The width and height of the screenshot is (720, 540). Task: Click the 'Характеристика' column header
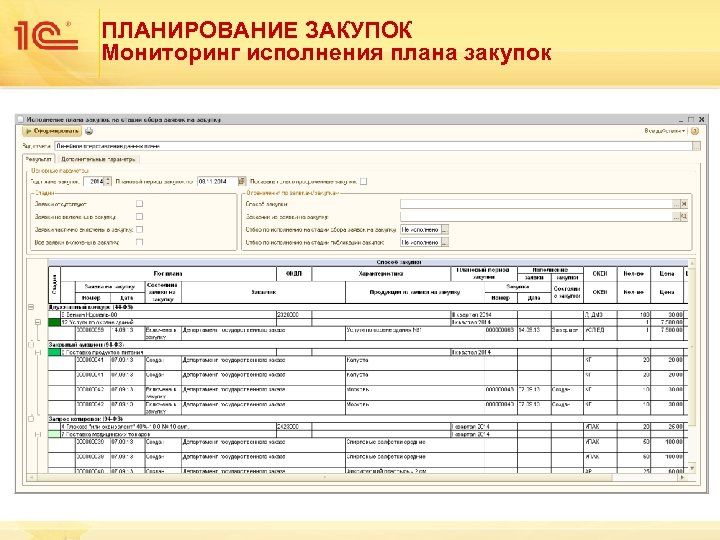[381, 274]
